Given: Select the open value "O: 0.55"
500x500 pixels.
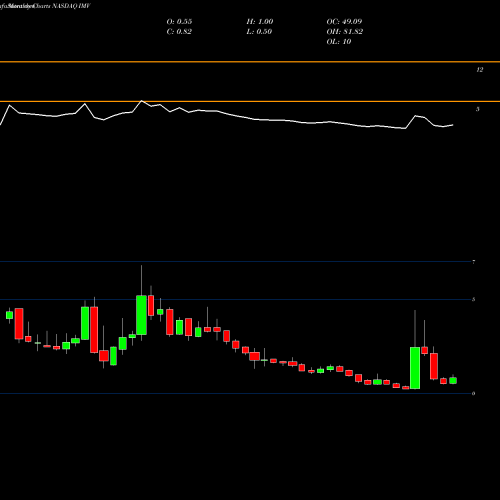Looking at the screenshot, I should pos(179,21).
